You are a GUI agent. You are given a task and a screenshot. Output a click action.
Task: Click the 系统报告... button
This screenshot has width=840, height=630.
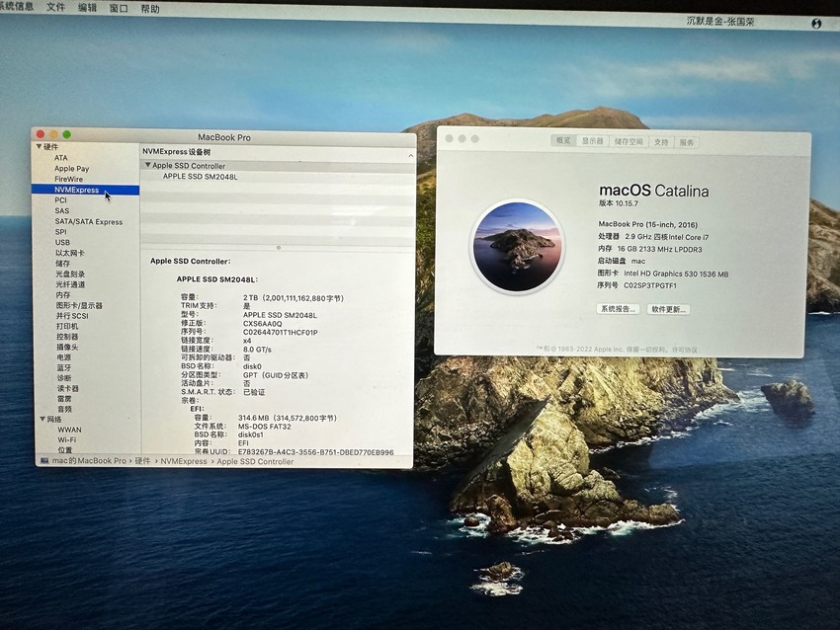618,309
